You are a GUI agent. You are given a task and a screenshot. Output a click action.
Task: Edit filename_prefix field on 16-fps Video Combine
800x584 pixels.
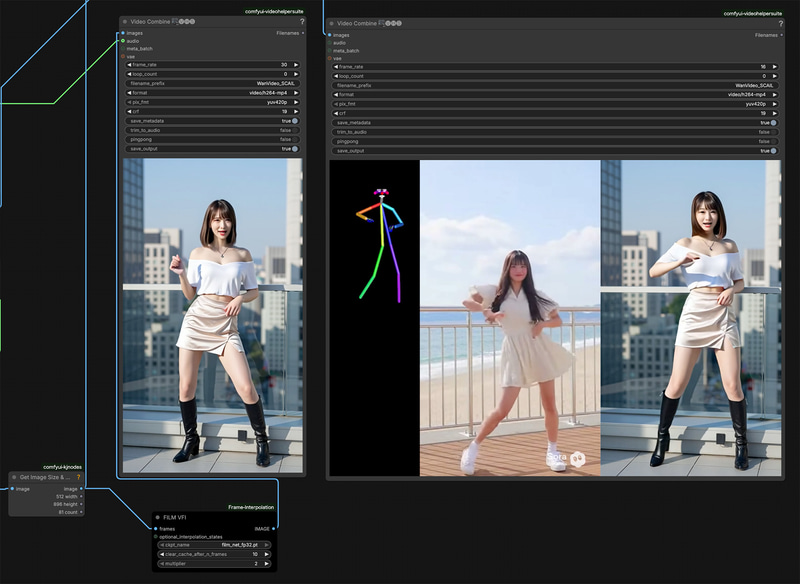[x=555, y=86]
